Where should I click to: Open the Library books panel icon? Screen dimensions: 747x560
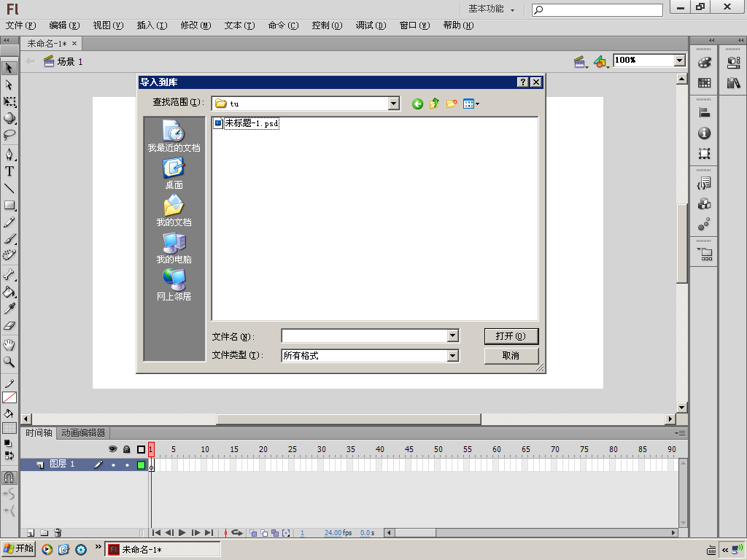click(x=733, y=83)
